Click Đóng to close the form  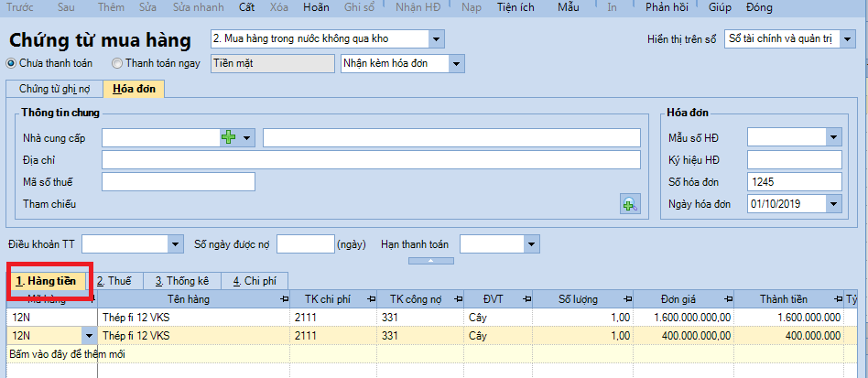(x=759, y=7)
